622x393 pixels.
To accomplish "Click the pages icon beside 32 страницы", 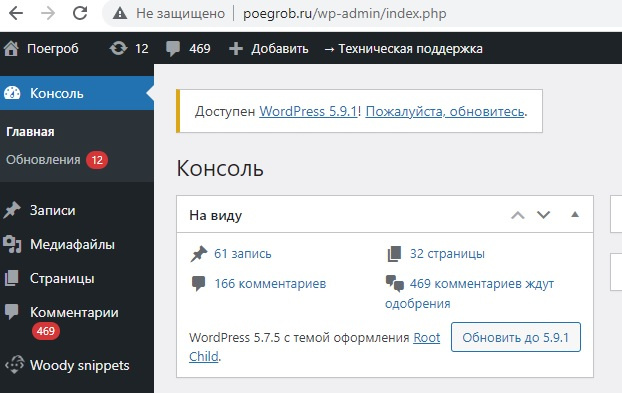I will click(x=394, y=254).
